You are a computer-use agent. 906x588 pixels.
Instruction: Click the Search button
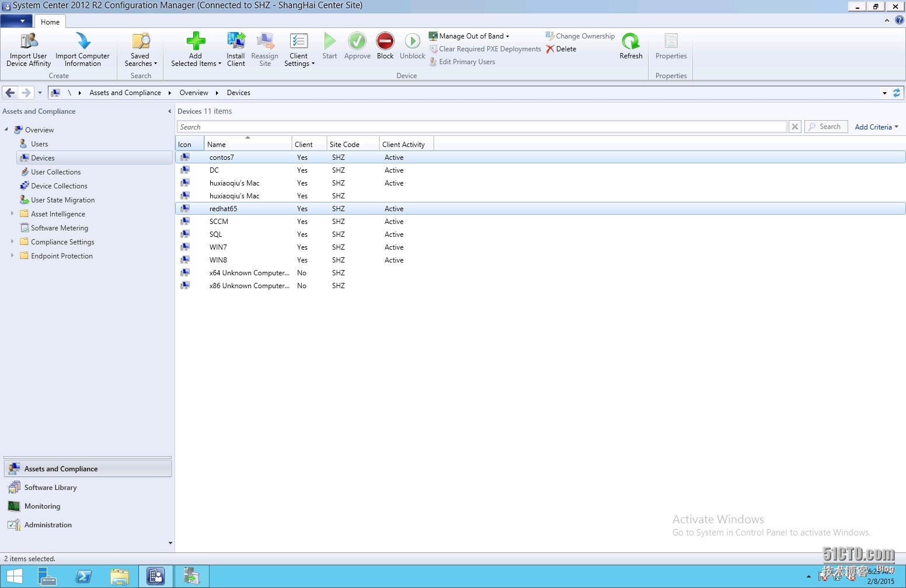826,127
